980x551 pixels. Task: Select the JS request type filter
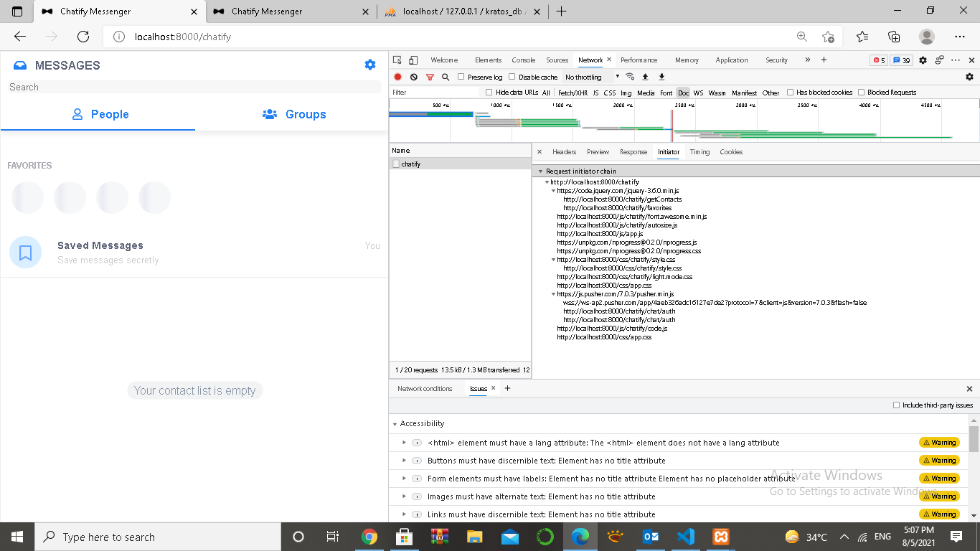[595, 93]
